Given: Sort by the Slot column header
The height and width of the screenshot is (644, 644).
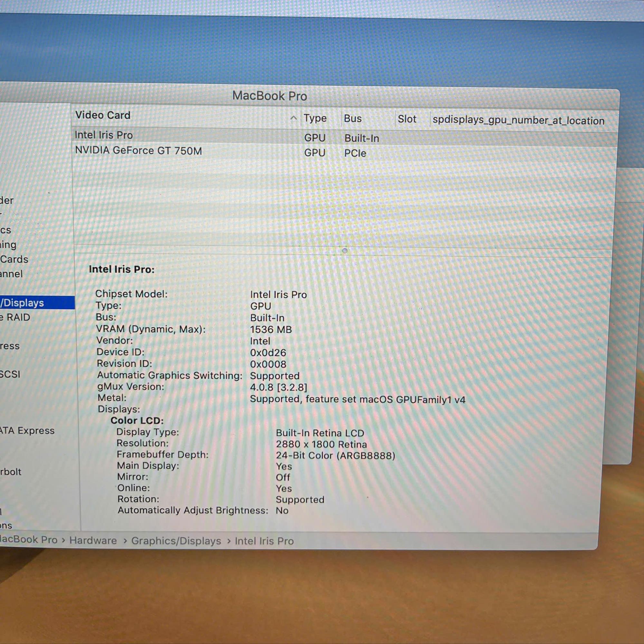Looking at the screenshot, I should point(407,119).
